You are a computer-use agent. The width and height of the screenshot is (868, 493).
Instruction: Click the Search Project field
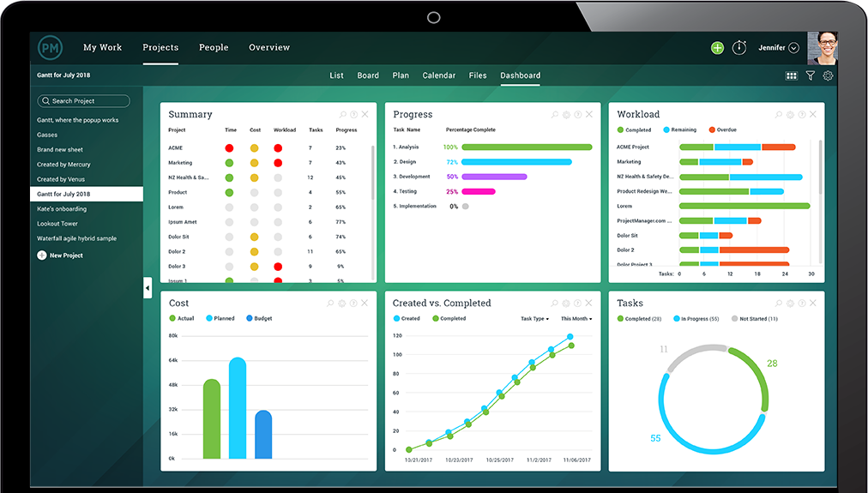coord(83,101)
